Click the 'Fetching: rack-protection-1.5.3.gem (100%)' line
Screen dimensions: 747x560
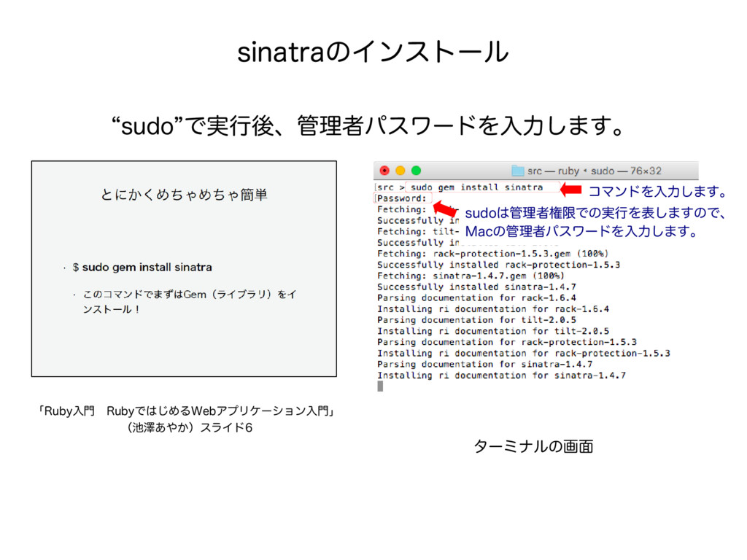point(492,254)
